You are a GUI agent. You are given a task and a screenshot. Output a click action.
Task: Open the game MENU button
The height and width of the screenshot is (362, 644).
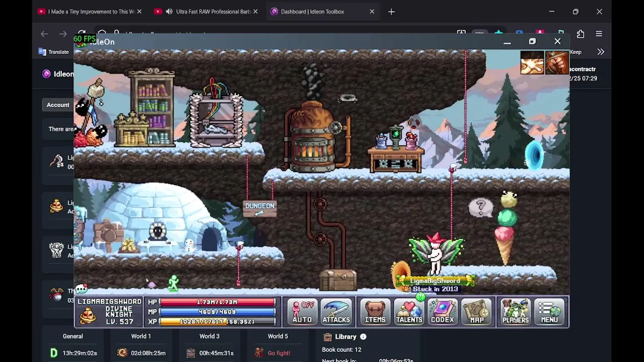point(549,312)
